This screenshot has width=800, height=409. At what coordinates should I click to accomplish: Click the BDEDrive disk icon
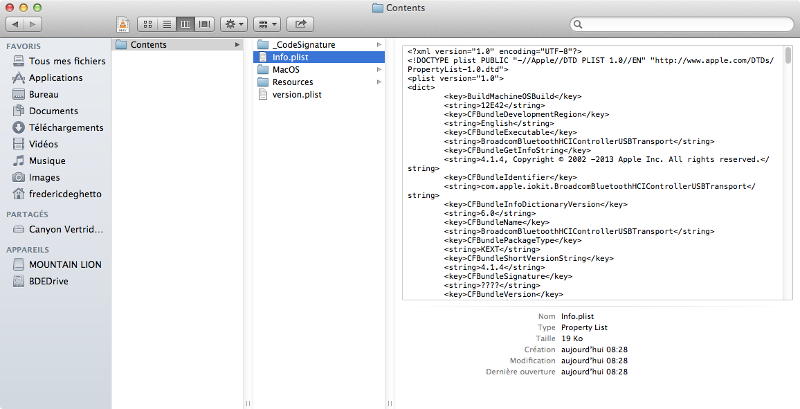point(18,281)
